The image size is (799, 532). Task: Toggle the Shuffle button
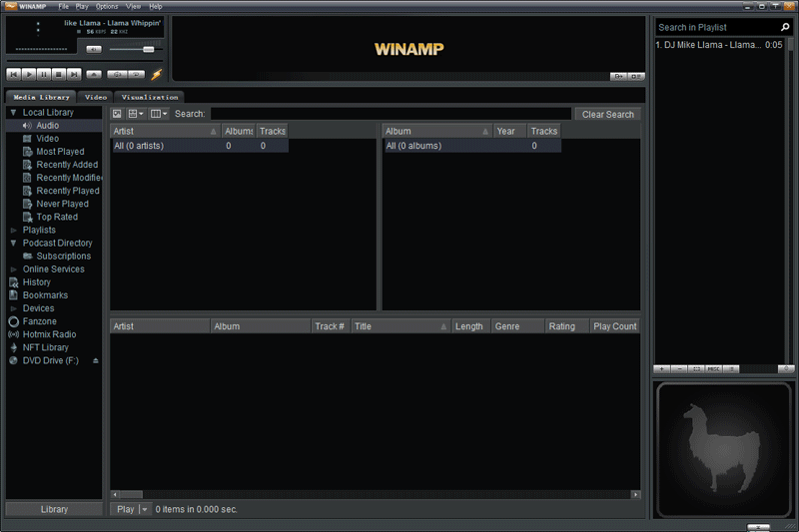(117, 74)
